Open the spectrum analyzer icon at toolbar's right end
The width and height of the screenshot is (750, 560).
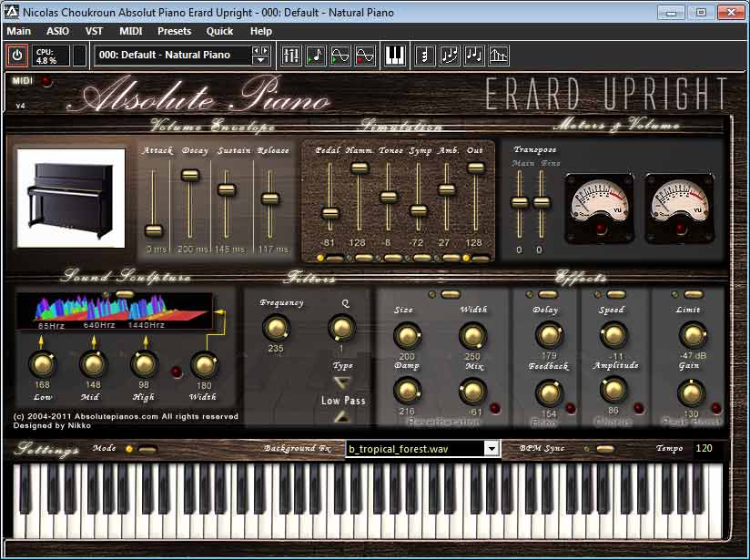(500, 56)
